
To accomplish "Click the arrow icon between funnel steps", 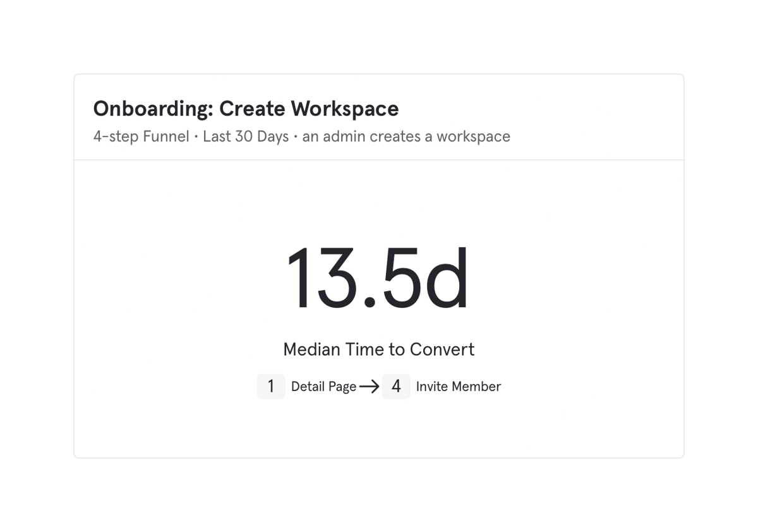I will (370, 386).
